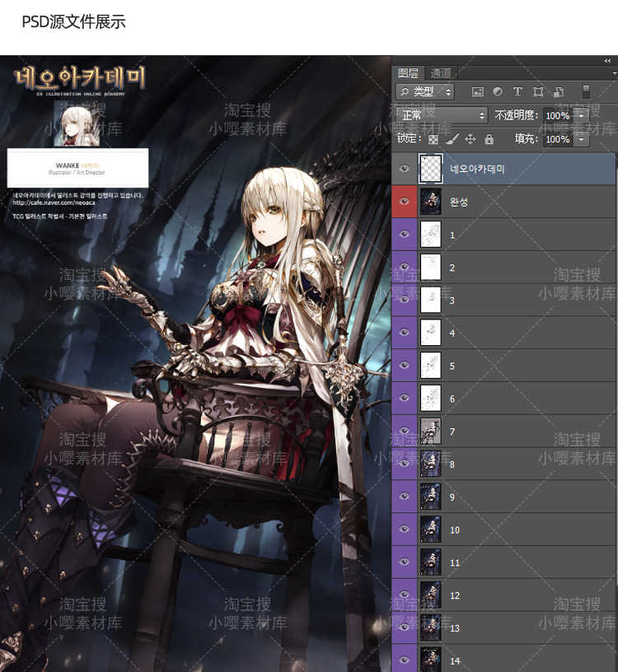Select layer named 5
618x672 pixels.
coord(452,366)
